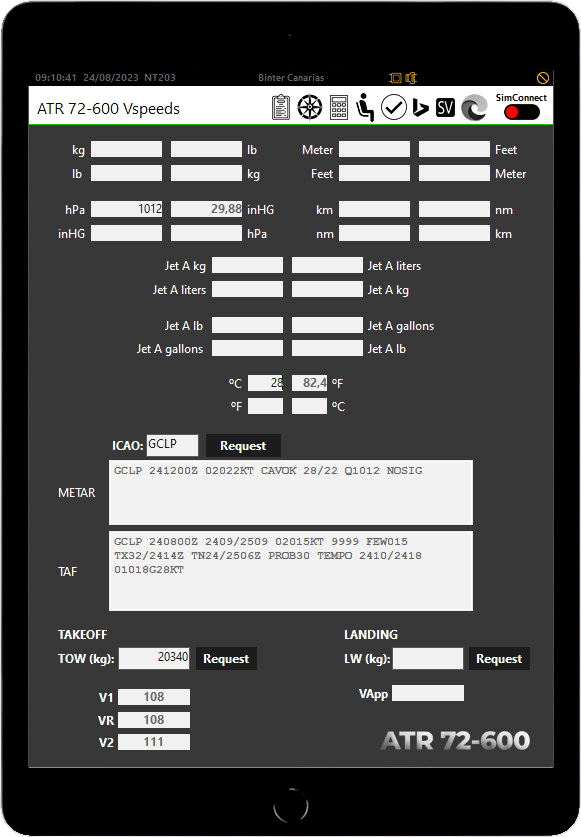The image size is (581, 837).
Task: Open the clipboard checklist icon
Action: coord(281,107)
